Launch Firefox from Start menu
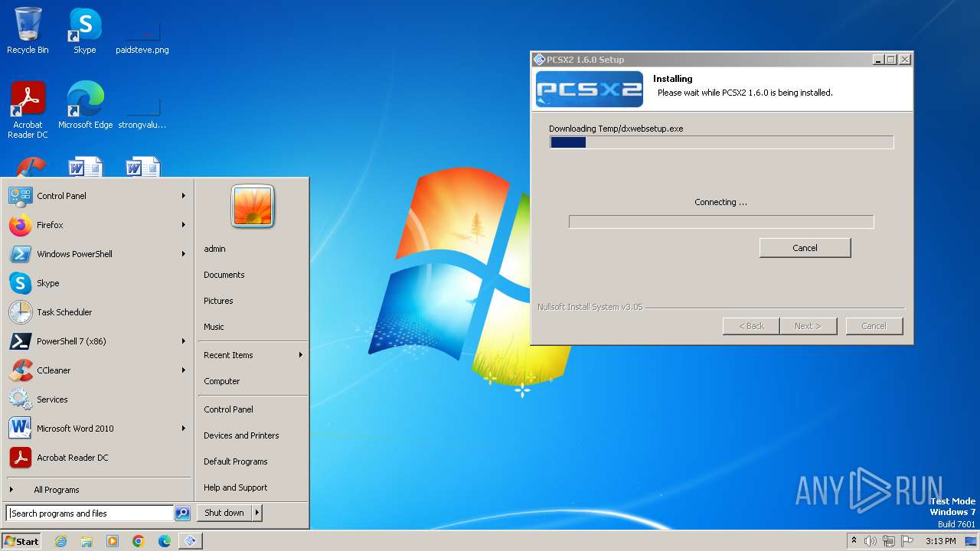980x551 pixels. pos(97,225)
